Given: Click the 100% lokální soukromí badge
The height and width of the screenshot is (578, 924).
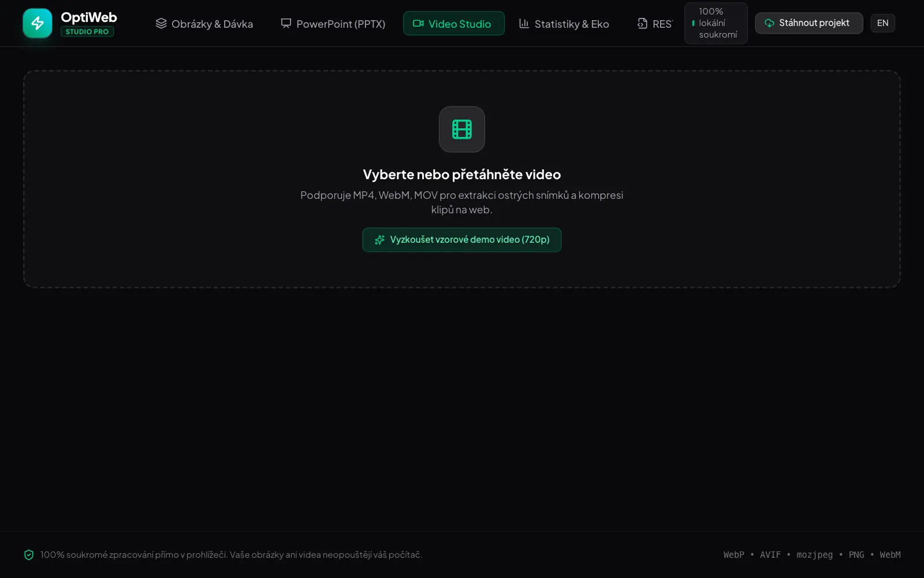Looking at the screenshot, I should tap(716, 23).
